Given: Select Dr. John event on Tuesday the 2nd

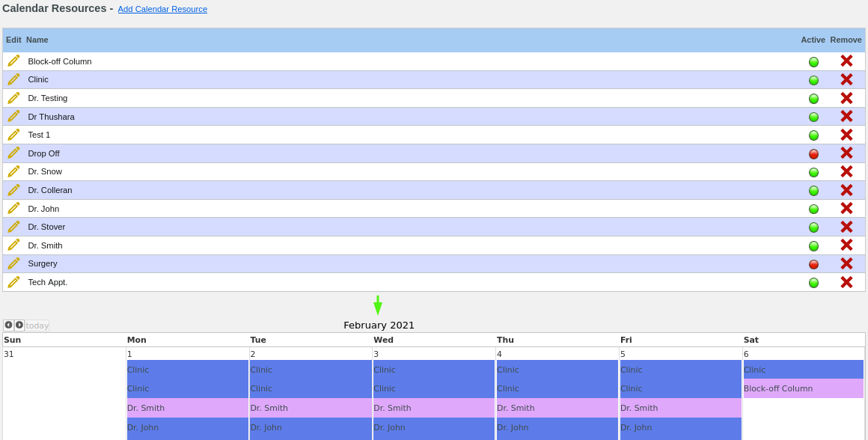Looking at the screenshot, I should (x=311, y=428).
